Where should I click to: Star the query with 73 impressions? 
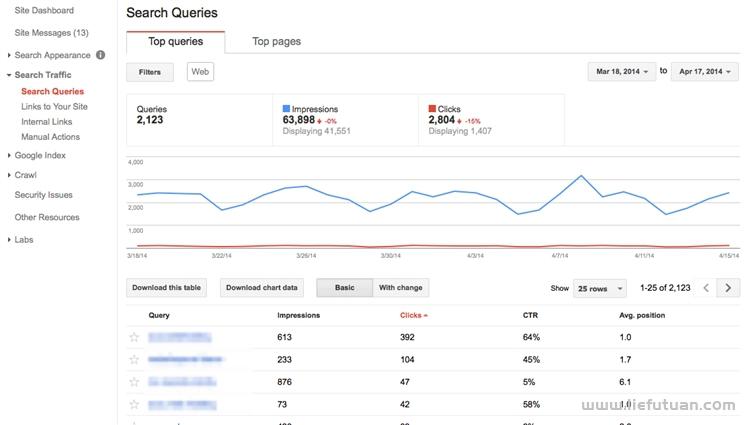point(134,404)
